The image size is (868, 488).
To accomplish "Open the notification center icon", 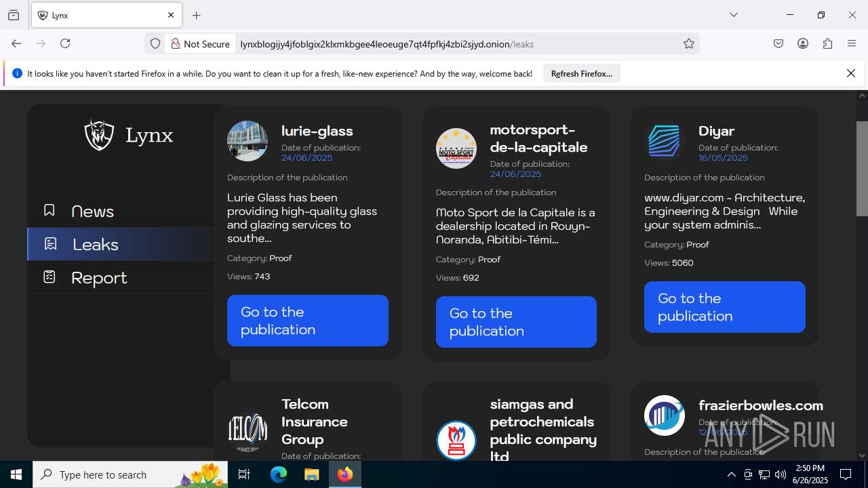I will [846, 474].
